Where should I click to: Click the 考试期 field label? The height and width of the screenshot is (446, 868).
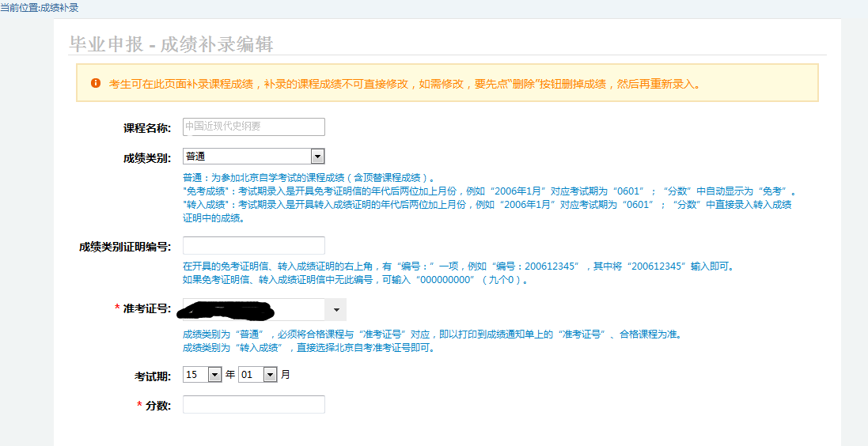click(x=152, y=376)
